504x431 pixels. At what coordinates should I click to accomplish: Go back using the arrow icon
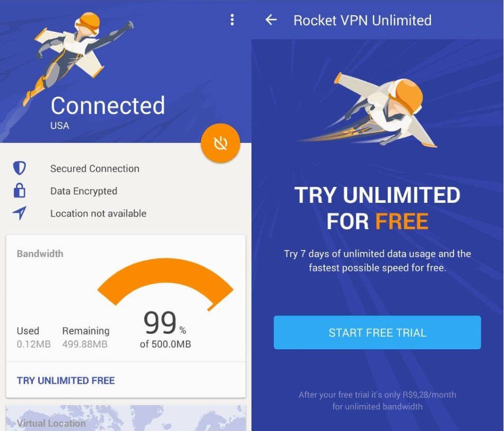(x=271, y=20)
